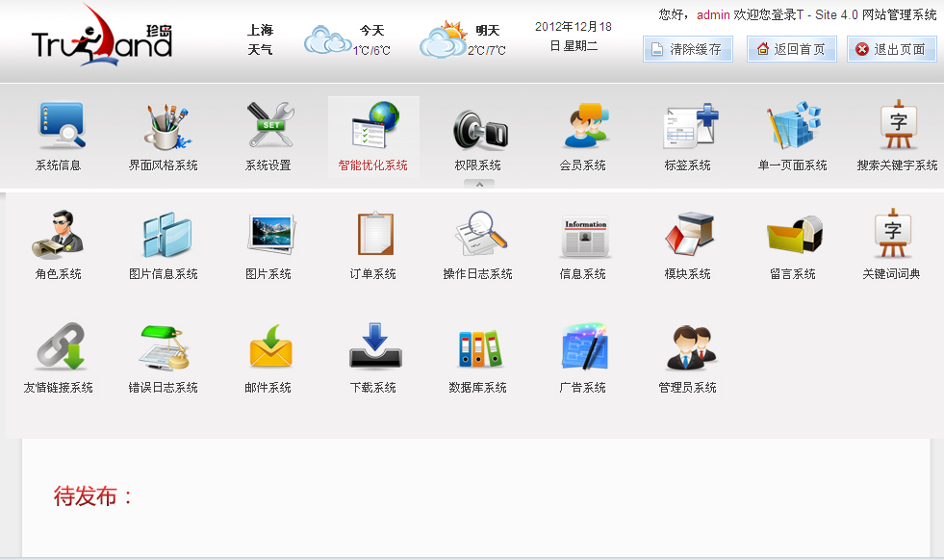Select the 管理员系统 administrators icon

tap(688, 344)
